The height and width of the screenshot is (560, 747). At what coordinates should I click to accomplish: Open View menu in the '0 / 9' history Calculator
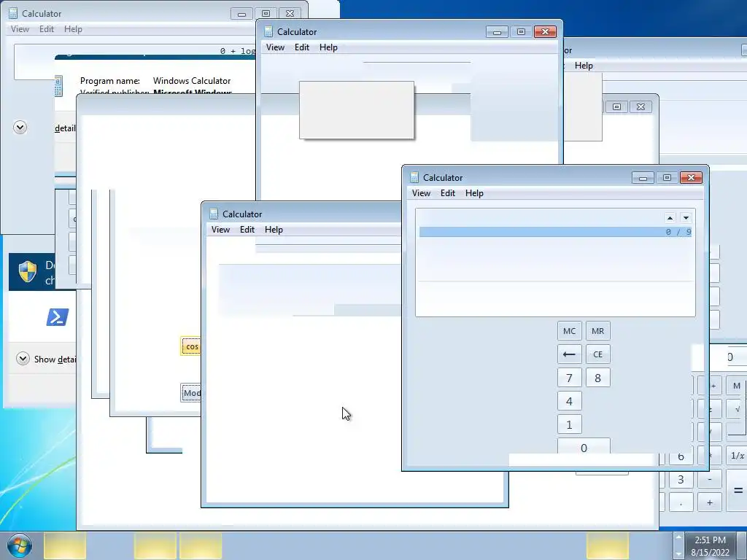click(421, 193)
